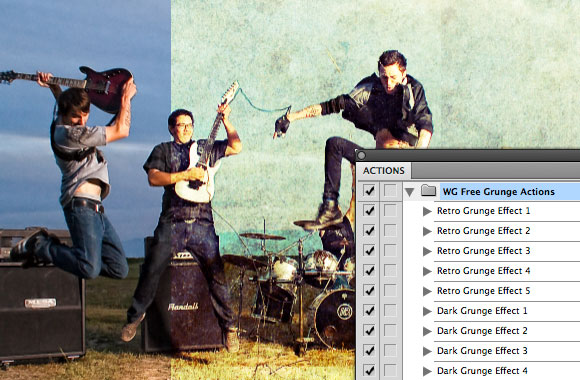The width and height of the screenshot is (580, 380).
Task: Toggle dialog box for Retro Grunge Effect 2
Action: pyautogui.click(x=390, y=231)
